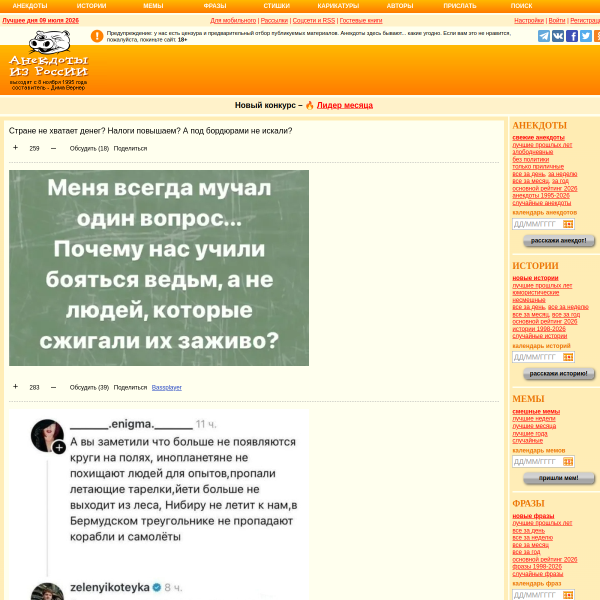
Task: Open случайные истории sidebar link
Action: [540, 336]
